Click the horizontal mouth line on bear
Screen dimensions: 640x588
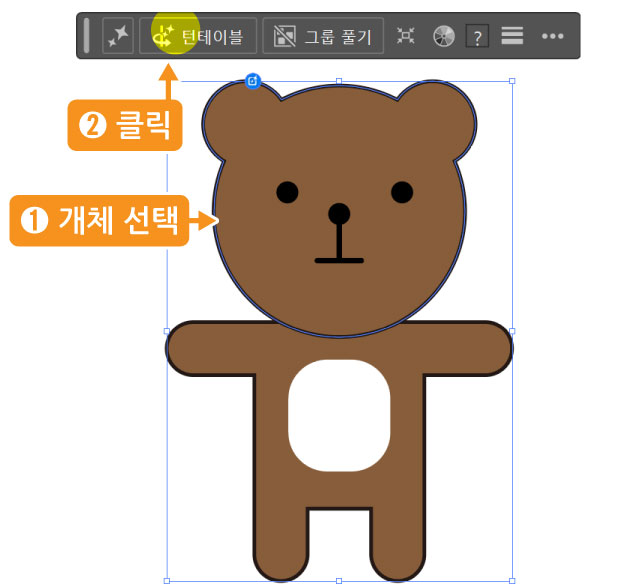coord(339,260)
